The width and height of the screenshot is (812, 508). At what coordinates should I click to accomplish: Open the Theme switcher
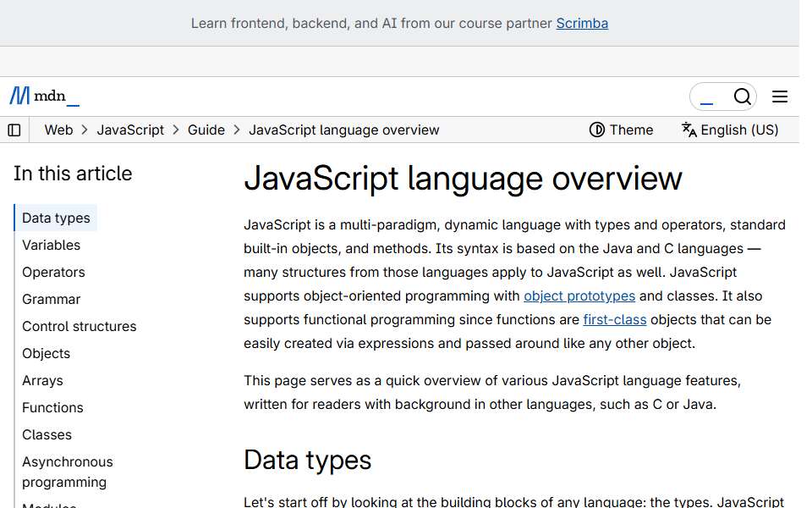[621, 130]
